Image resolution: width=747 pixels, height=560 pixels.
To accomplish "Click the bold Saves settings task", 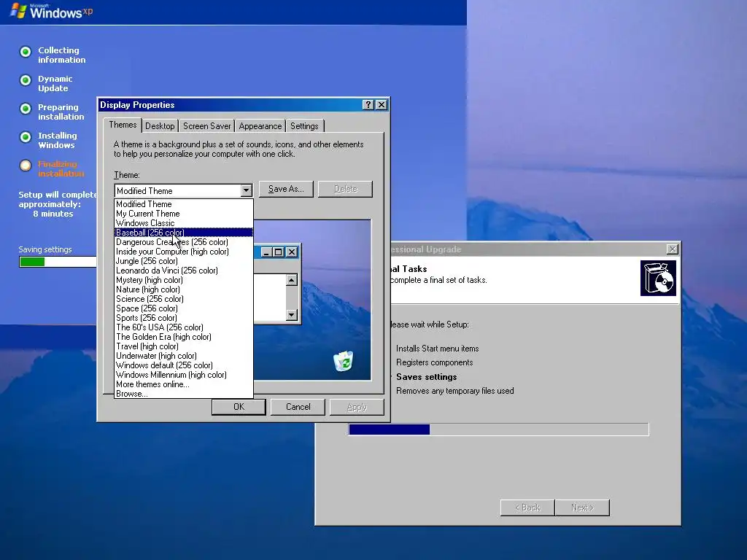I will (426, 377).
